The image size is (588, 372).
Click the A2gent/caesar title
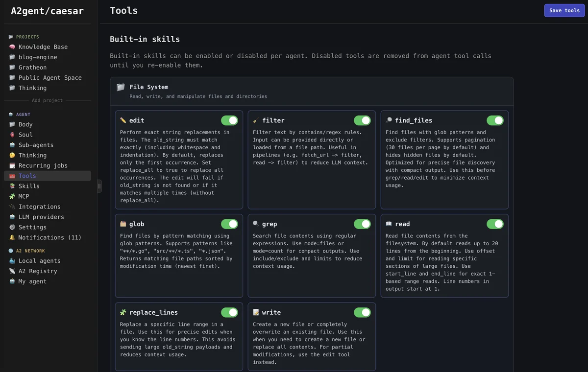point(48,11)
